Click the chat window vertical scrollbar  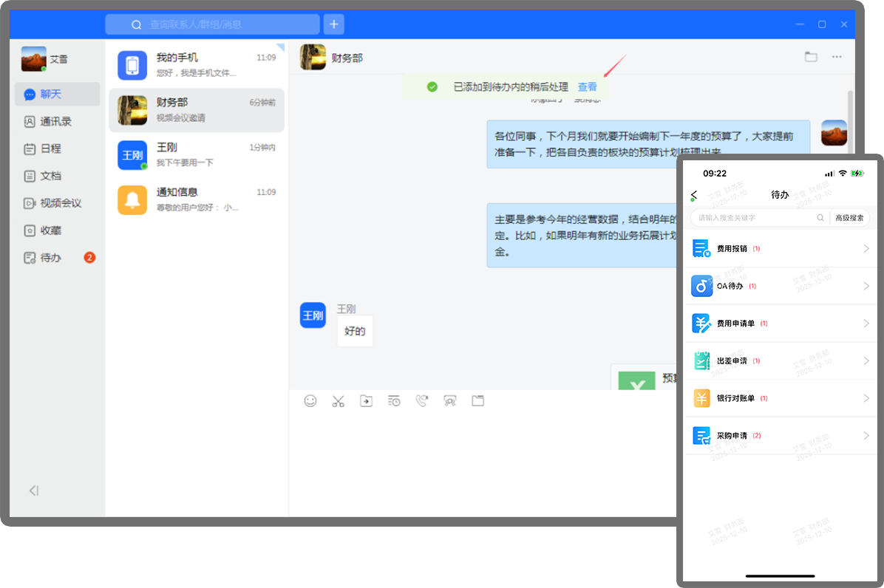click(x=850, y=121)
